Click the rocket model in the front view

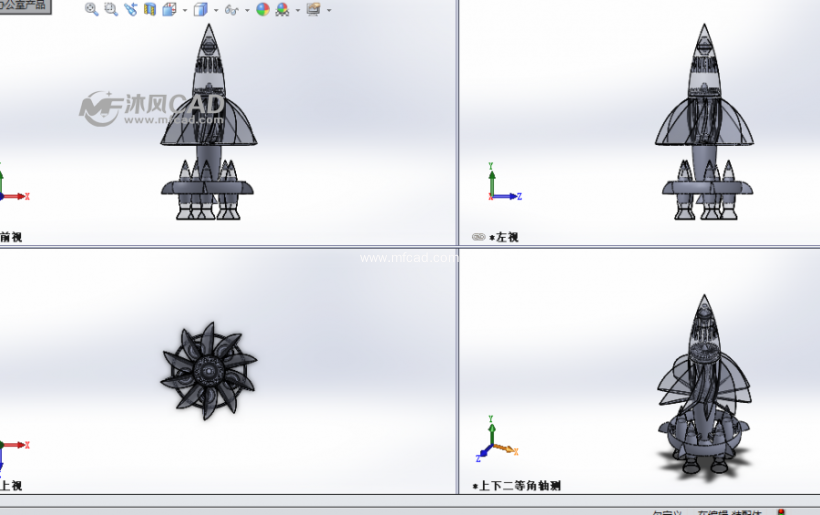coord(208,123)
